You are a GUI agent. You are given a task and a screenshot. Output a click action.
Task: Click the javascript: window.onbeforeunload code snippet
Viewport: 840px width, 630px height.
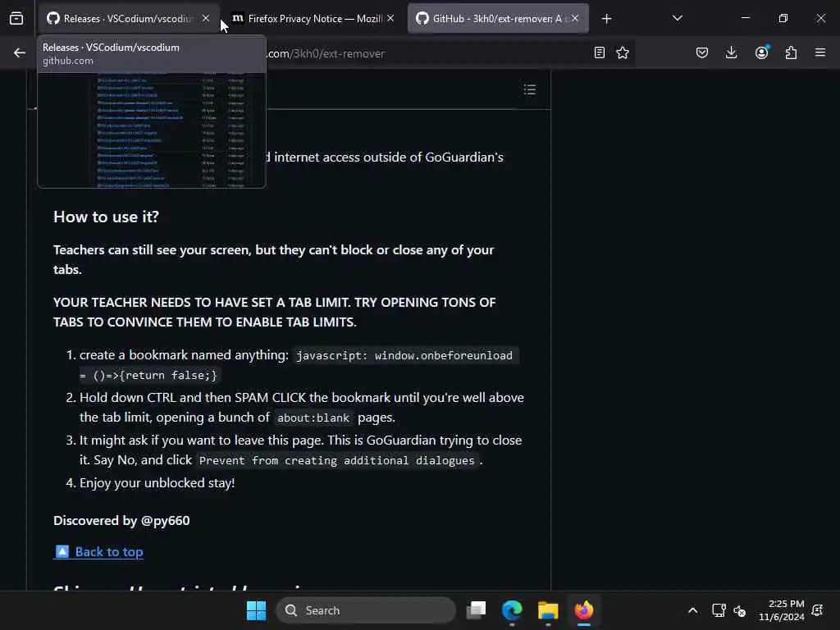pyautogui.click(x=299, y=365)
